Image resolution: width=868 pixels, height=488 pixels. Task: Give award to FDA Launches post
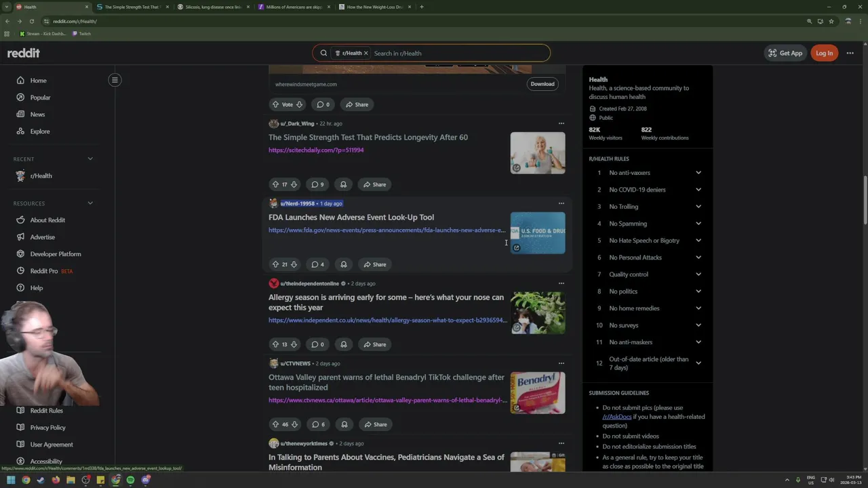343,264
